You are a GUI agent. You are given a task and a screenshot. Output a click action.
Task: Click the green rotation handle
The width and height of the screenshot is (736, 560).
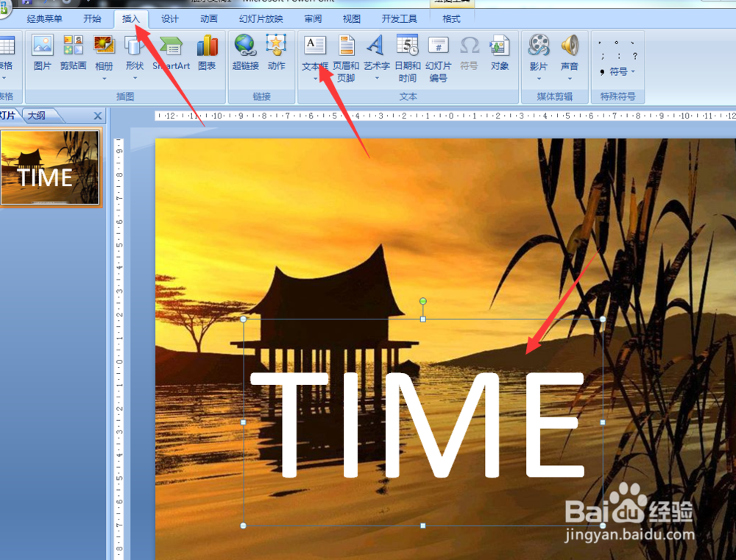coord(423,301)
